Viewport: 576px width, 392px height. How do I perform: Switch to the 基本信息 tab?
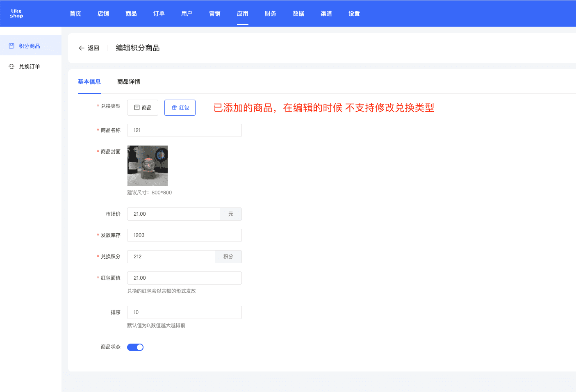(x=89, y=82)
